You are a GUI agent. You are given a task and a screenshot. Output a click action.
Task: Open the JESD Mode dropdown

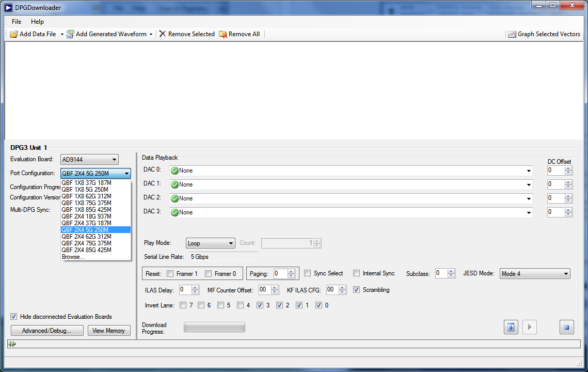(534, 274)
